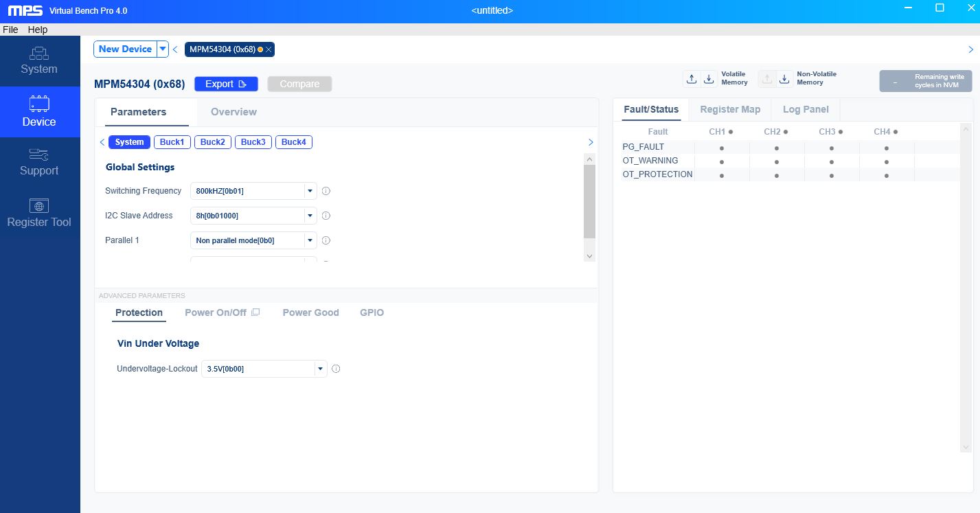Click the Non-Volatile Memory download arrow icon
The height and width of the screenshot is (513, 980).
784,79
